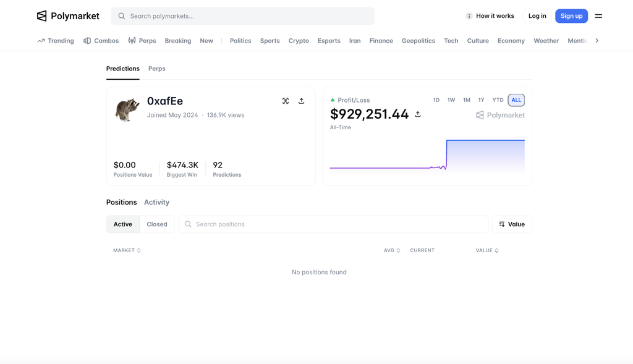Open the Value sort dropdown button
The width and height of the screenshot is (633, 364).
[x=512, y=224]
